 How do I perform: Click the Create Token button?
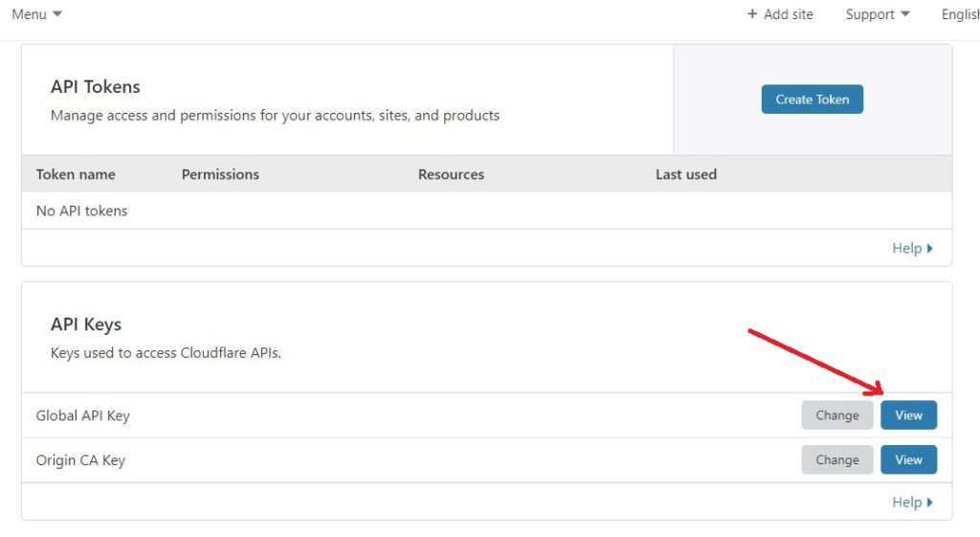point(812,100)
